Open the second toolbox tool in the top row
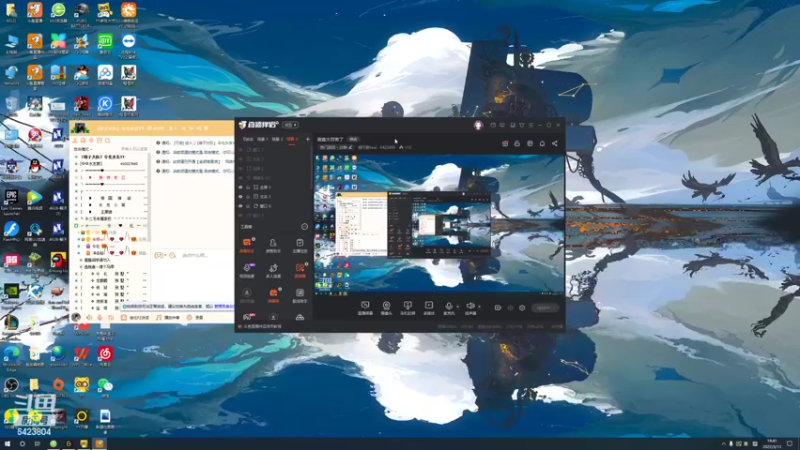 (273, 245)
